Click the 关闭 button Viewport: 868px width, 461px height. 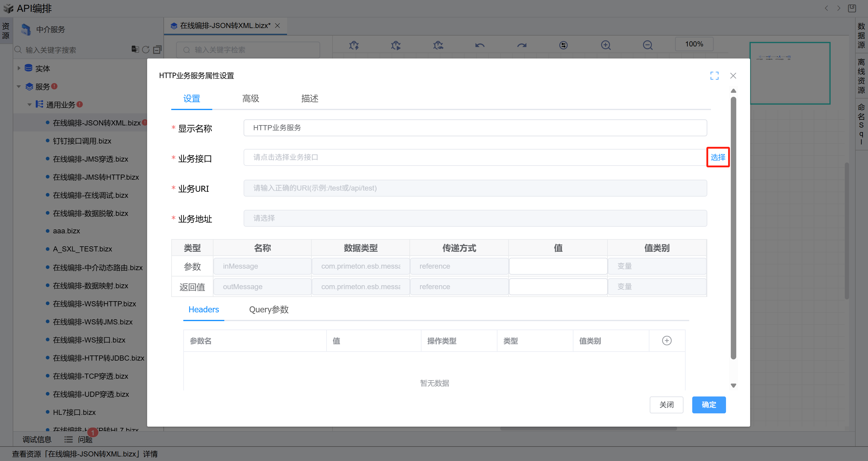[x=666, y=404]
